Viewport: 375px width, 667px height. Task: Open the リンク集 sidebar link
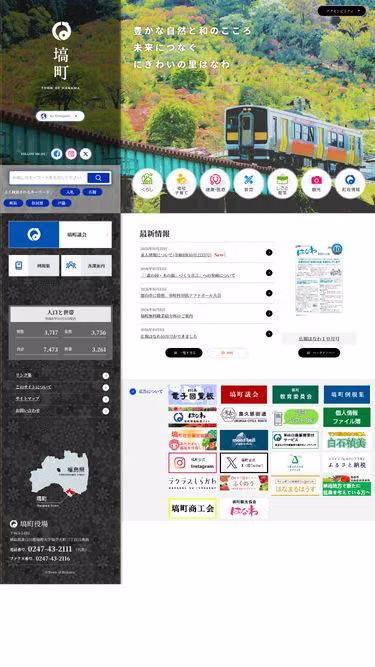click(23, 375)
